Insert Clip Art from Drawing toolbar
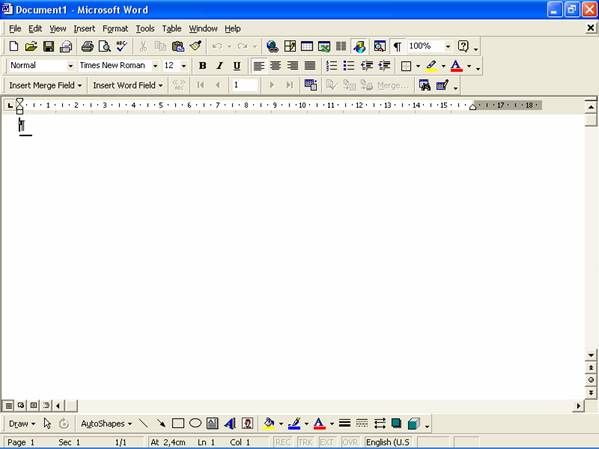This screenshot has width=599, height=449. click(247, 423)
